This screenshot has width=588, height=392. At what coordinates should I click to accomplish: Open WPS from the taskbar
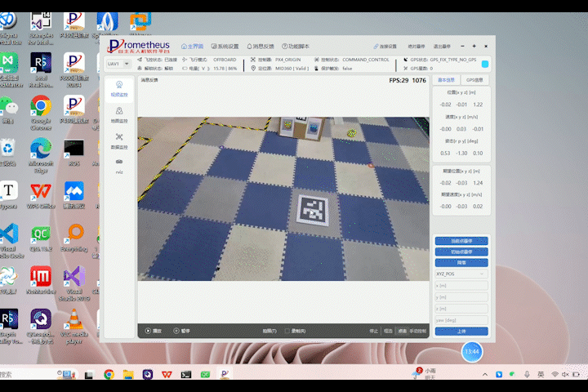point(167,374)
